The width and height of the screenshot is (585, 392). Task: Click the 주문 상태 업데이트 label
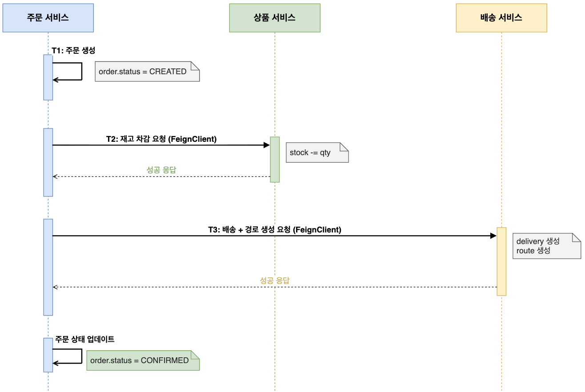click(85, 339)
